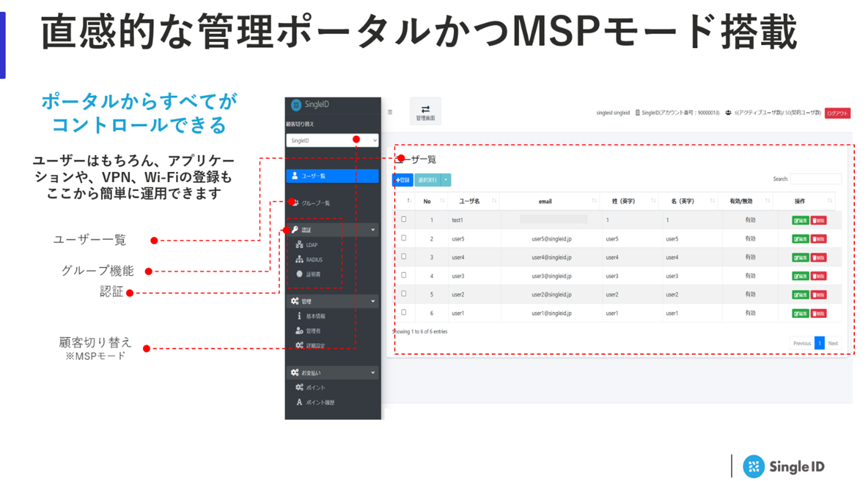Screen dimensions: 868x481
Task: Click 編集 for user5 row
Action: [x=801, y=239]
